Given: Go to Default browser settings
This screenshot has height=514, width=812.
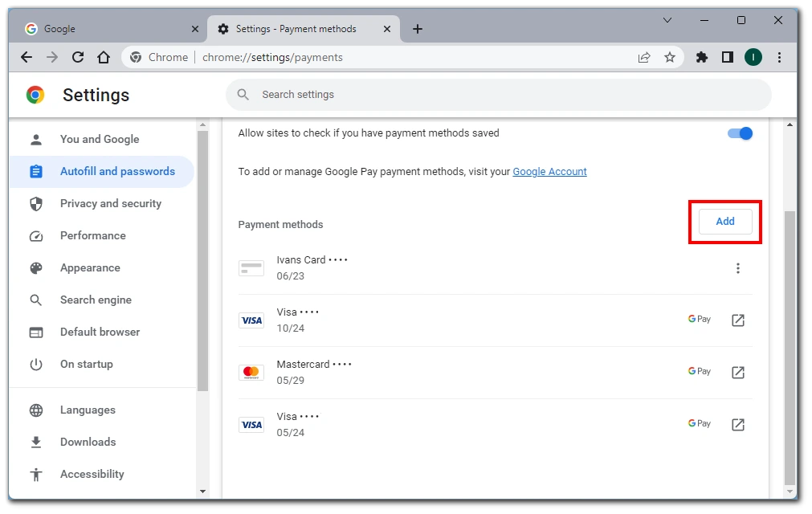Looking at the screenshot, I should (102, 332).
